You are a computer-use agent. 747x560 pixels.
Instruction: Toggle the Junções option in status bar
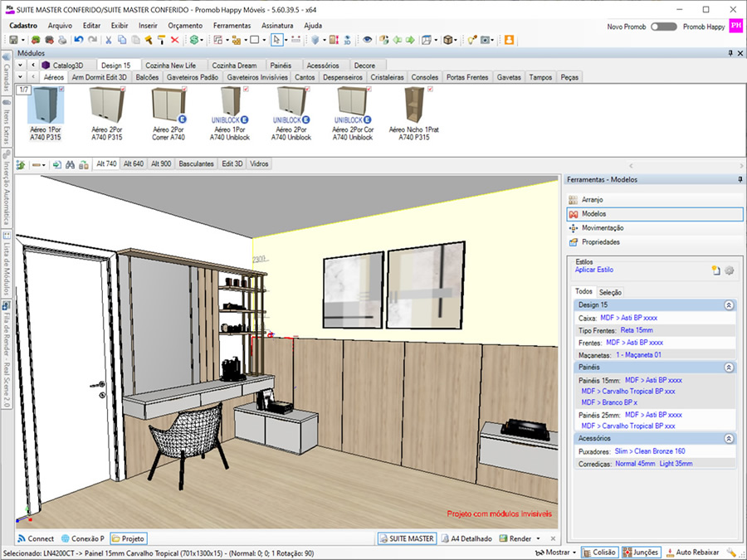click(640, 552)
